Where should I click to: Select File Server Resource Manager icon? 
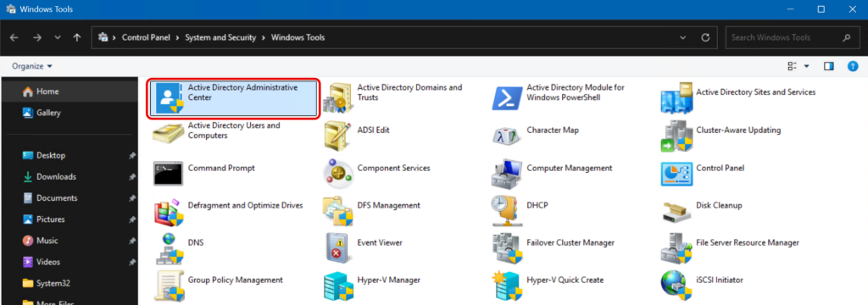click(677, 248)
